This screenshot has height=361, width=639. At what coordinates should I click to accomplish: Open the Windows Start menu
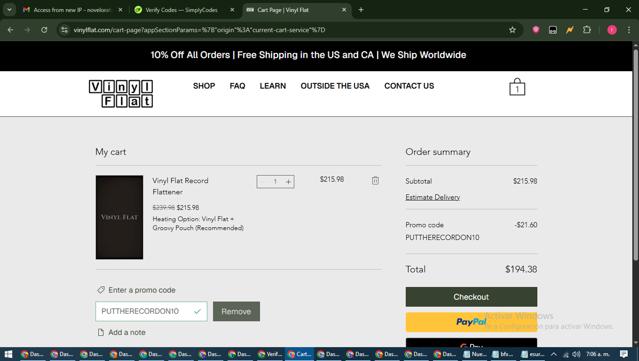[x=8, y=354]
